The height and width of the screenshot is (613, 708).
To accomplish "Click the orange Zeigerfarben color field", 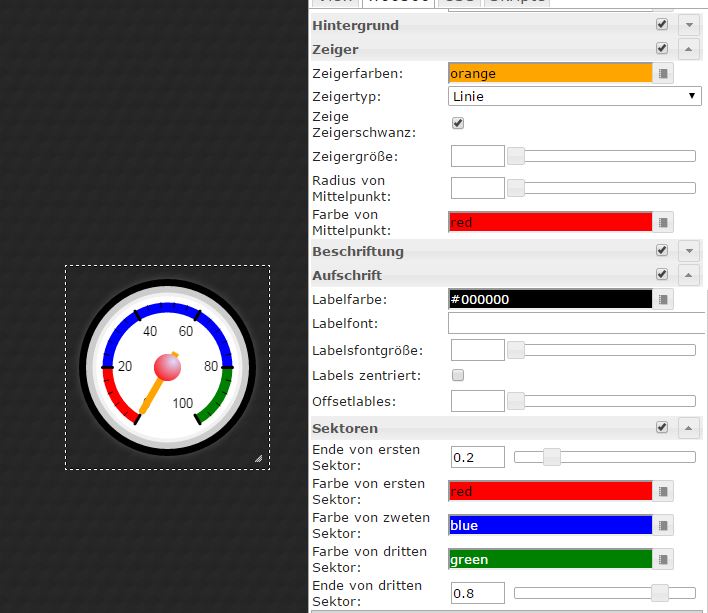I will tap(550, 73).
